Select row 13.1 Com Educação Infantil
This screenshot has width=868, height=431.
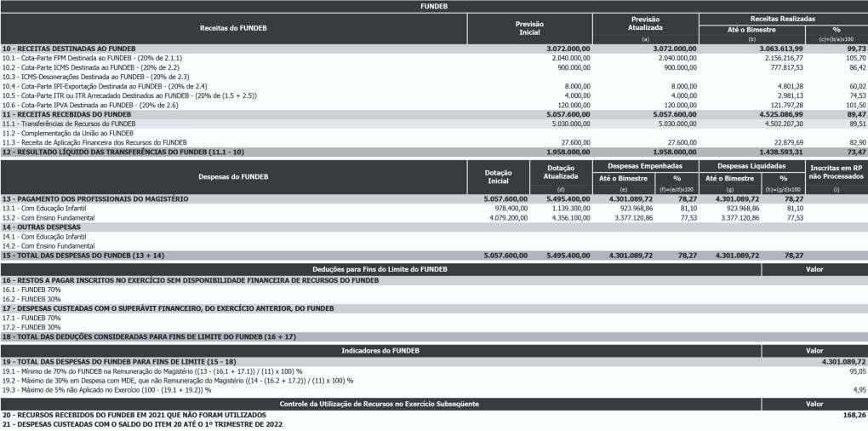click(434, 209)
